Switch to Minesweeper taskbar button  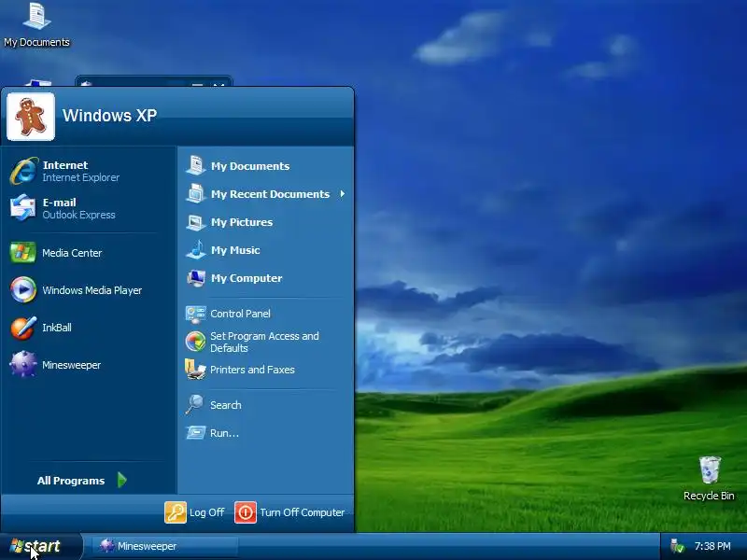[x=165, y=546]
